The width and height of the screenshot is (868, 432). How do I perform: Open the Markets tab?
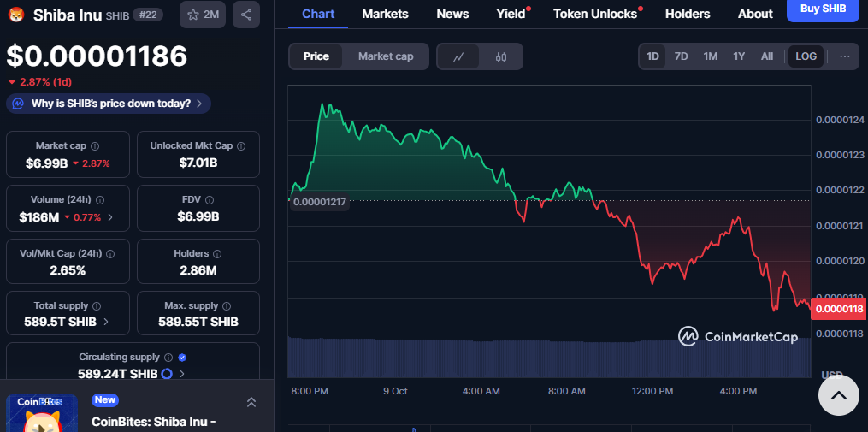pyautogui.click(x=385, y=14)
